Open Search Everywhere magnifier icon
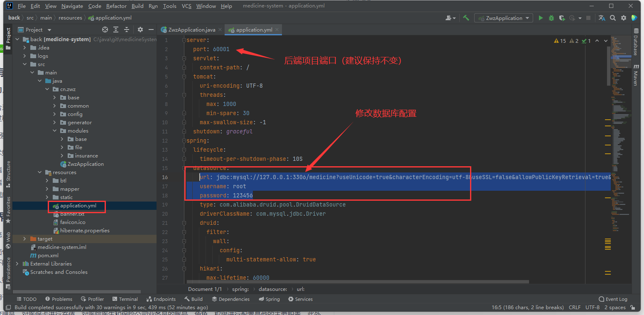Viewport: 644px width, 315px height. pyautogui.click(x=613, y=18)
